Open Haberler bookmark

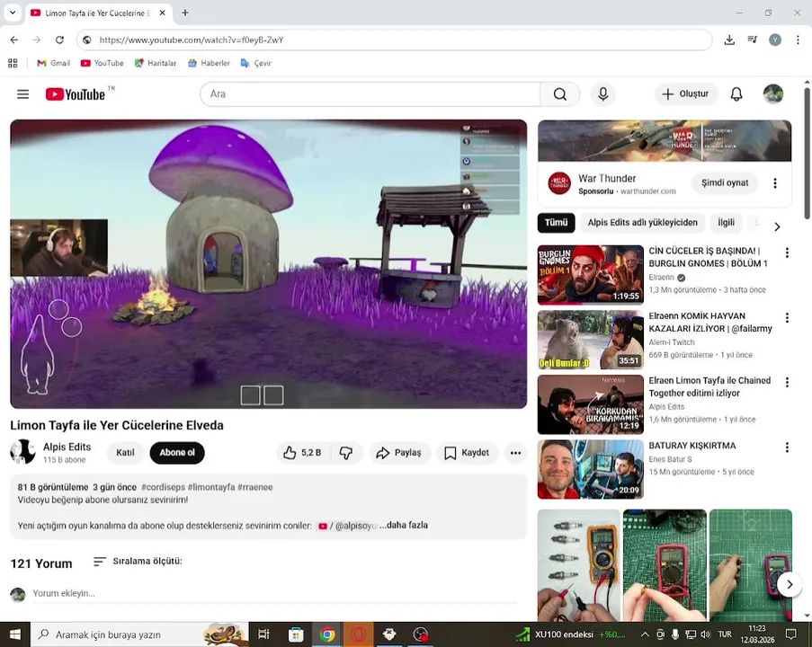pos(209,63)
